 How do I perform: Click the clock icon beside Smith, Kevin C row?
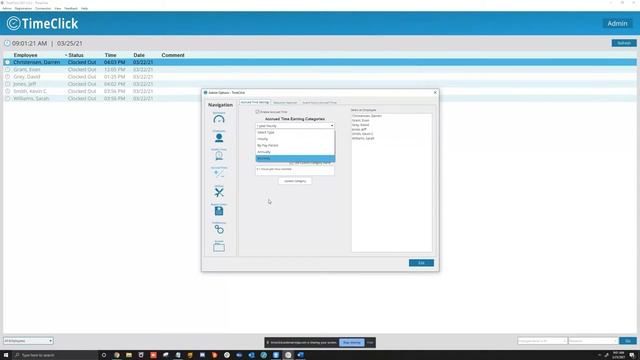(x=7, y=91)
